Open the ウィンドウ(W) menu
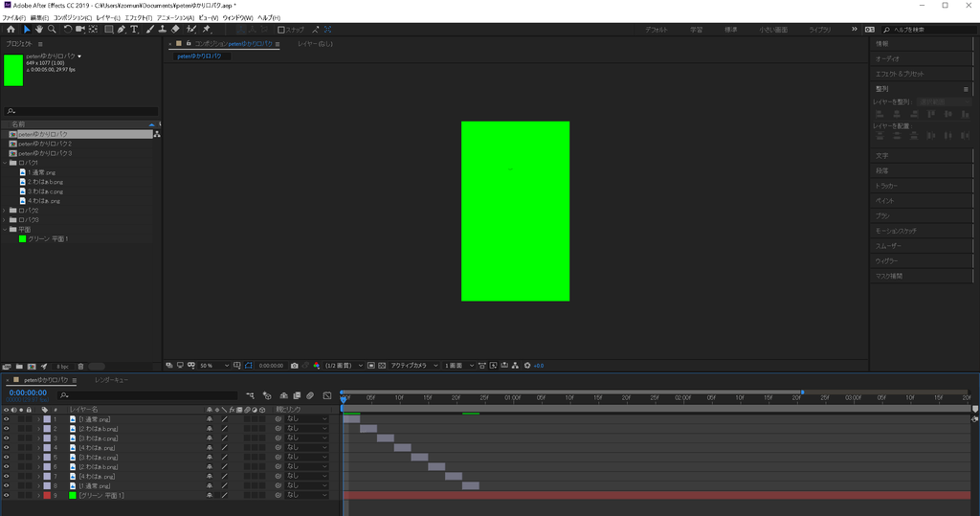980x516 pixels. 237,17
